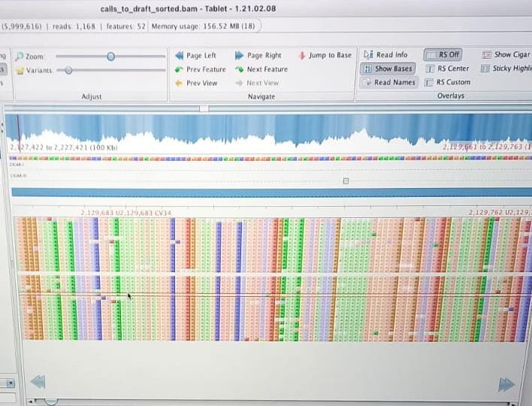Click the horizontal scrollbar thumb at bottom
This screenshot has width=532, height=406.
point(51,402)
